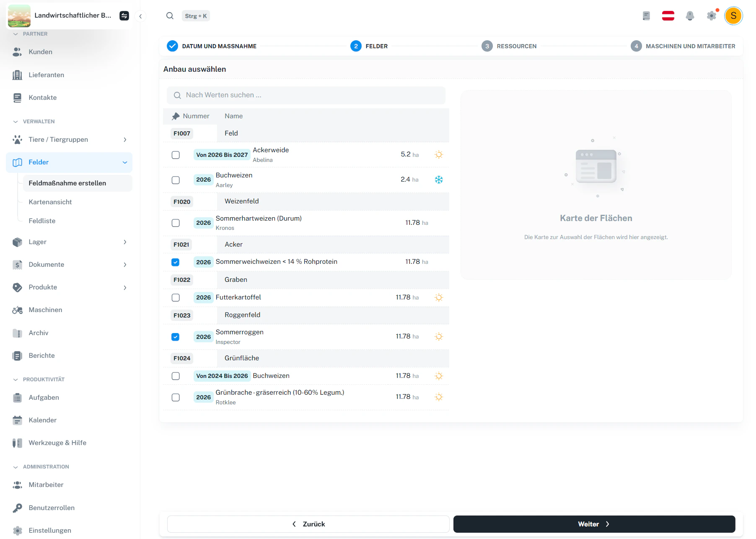The width and height of the screenshot is (756, 539).
Task: Click the Kontakte icon in sidebar
Action: pos(17,98)
